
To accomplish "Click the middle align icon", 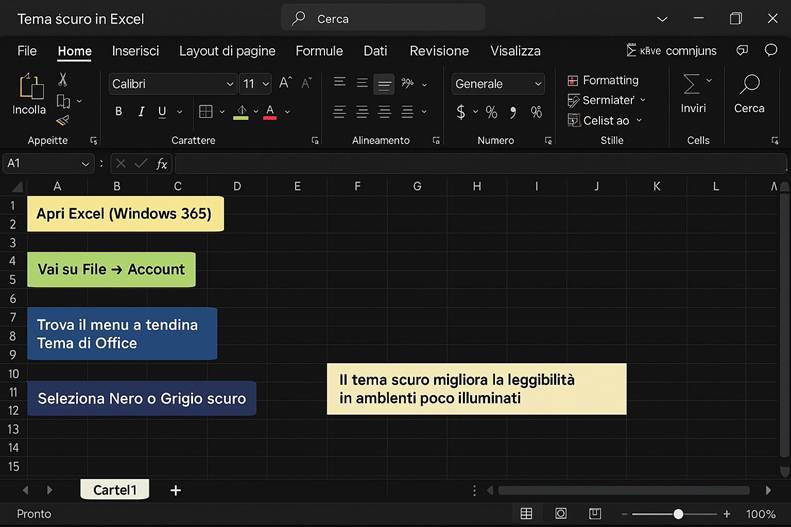I will pos(362,83).
